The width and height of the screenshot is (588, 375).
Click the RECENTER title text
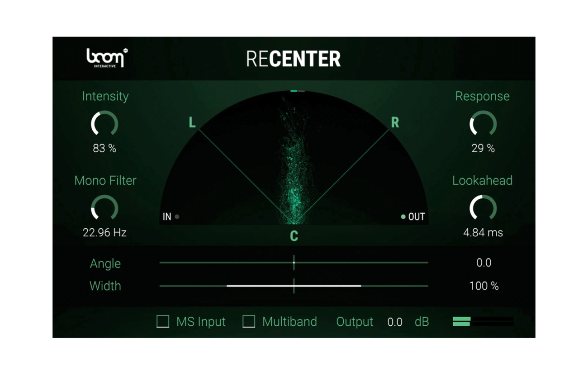[294, 58]
